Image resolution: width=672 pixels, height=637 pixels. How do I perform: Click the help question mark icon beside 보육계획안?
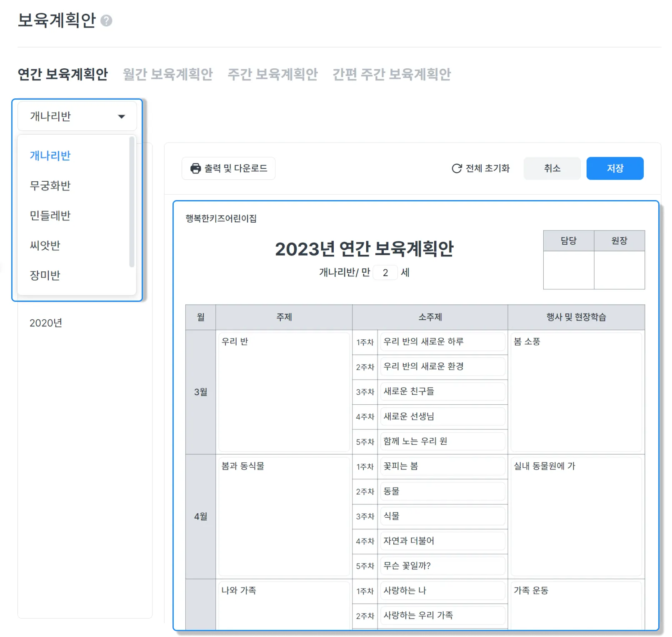[106, 20]
